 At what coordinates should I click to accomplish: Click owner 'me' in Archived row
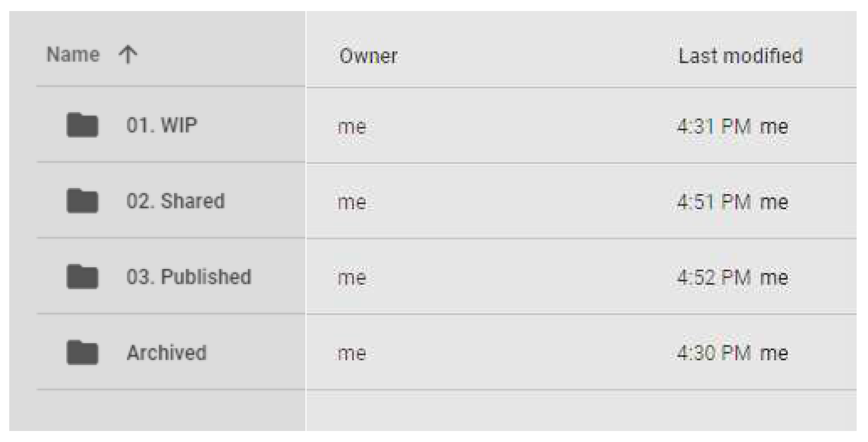tap(352, 354)
